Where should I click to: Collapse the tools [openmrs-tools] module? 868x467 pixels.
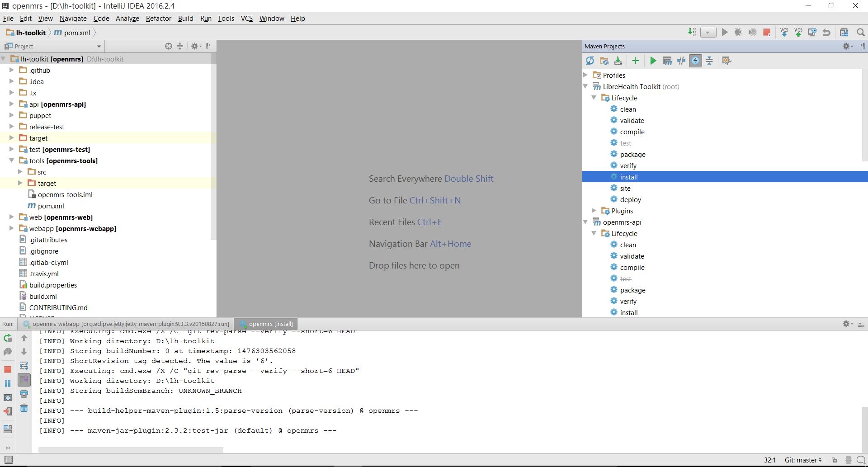click(x=12, y=160)
